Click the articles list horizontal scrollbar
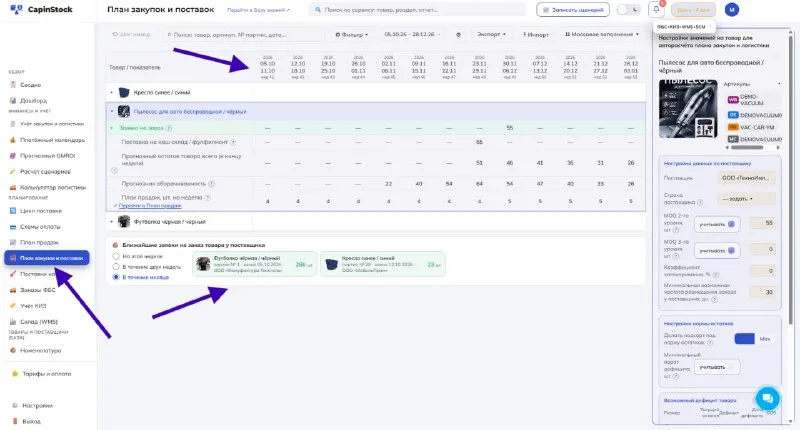 click(x=747, y=147)
